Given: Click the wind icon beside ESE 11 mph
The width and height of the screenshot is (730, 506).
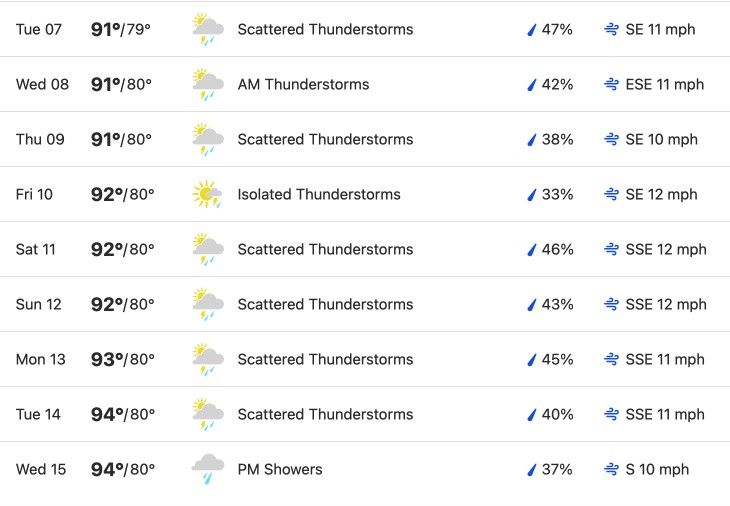Looking at the screenshot, I should tap(611, 84).
